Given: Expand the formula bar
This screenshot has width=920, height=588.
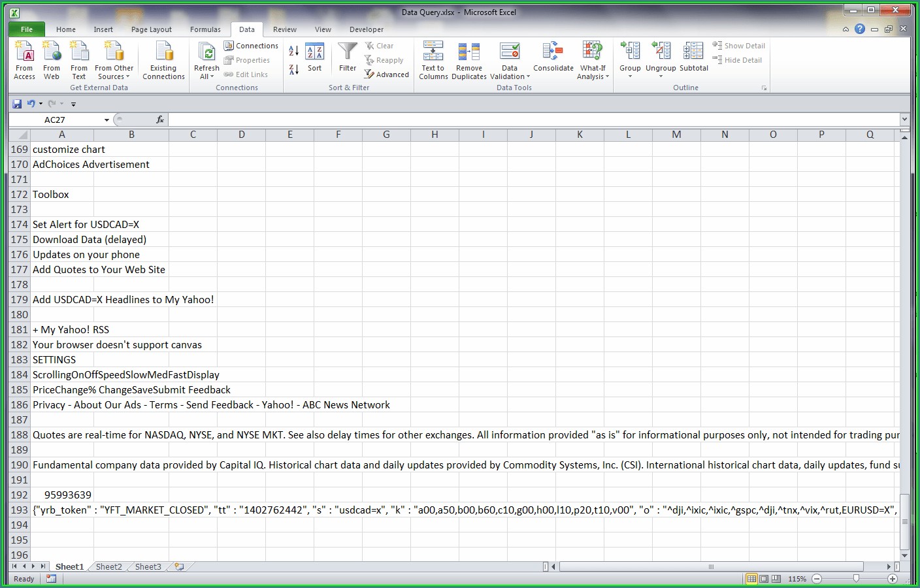Looking at the screenshot, I should (904, 120).
